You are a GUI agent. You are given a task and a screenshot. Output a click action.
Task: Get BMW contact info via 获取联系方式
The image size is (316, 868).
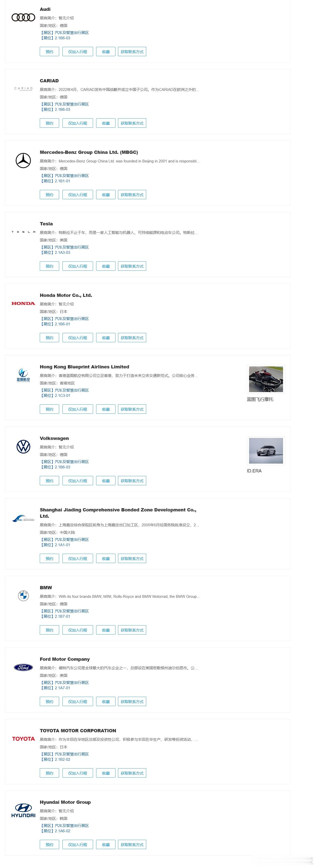pyautogui.click(x=132, y=630)
